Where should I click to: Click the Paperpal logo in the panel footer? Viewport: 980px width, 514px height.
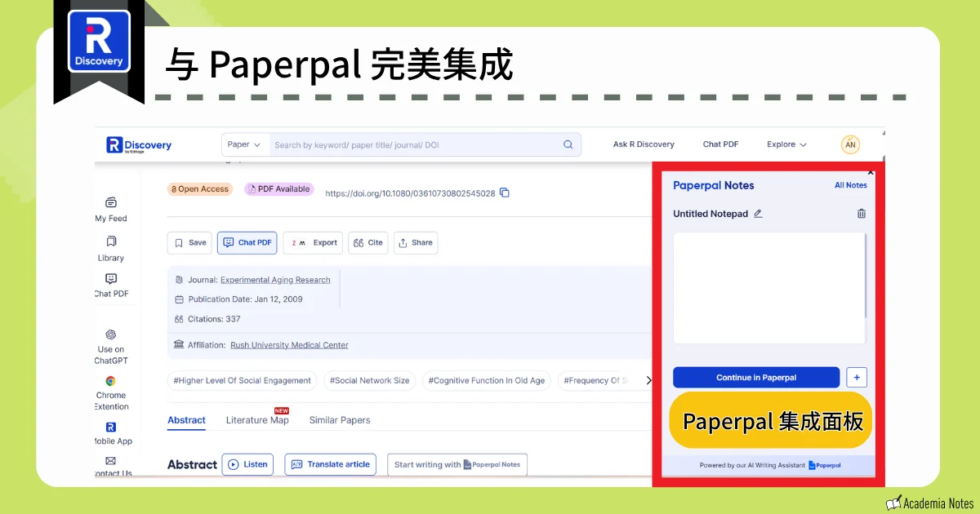coord(825,466)
